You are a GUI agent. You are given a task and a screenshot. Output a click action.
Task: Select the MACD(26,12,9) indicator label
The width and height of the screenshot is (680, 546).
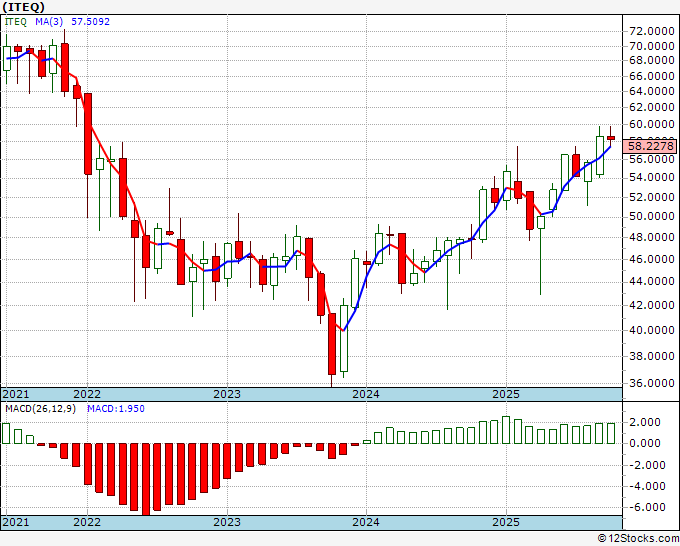[x=40, y=409]
